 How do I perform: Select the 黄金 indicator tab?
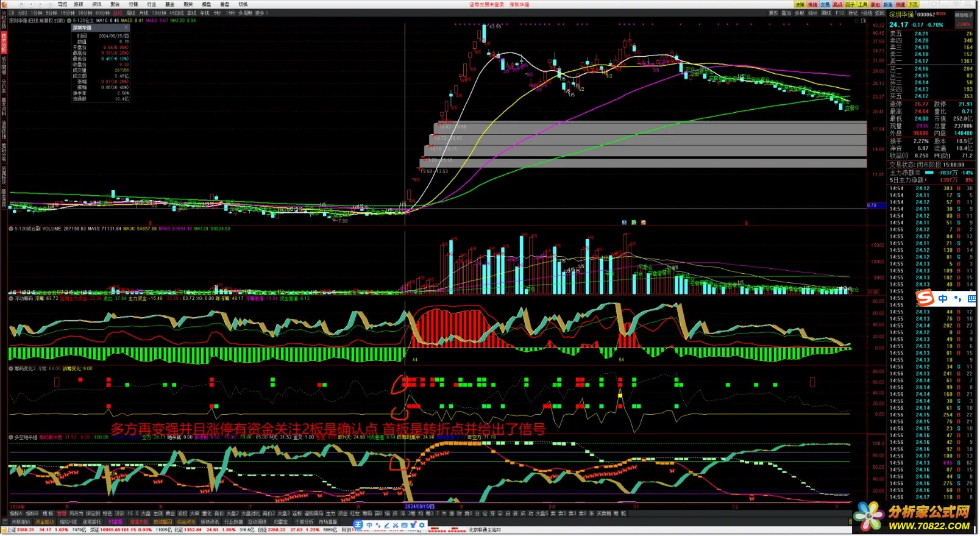point(170,513)
